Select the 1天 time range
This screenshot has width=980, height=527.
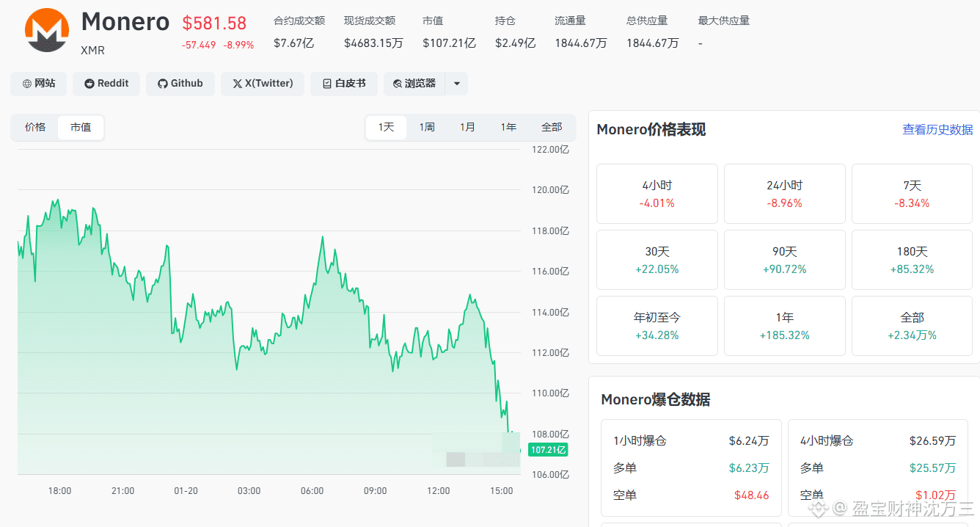[387, 127]
